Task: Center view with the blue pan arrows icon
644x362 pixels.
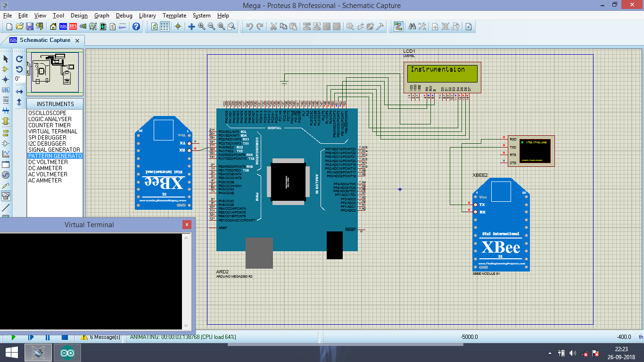Action: click(x=191, y=26)
